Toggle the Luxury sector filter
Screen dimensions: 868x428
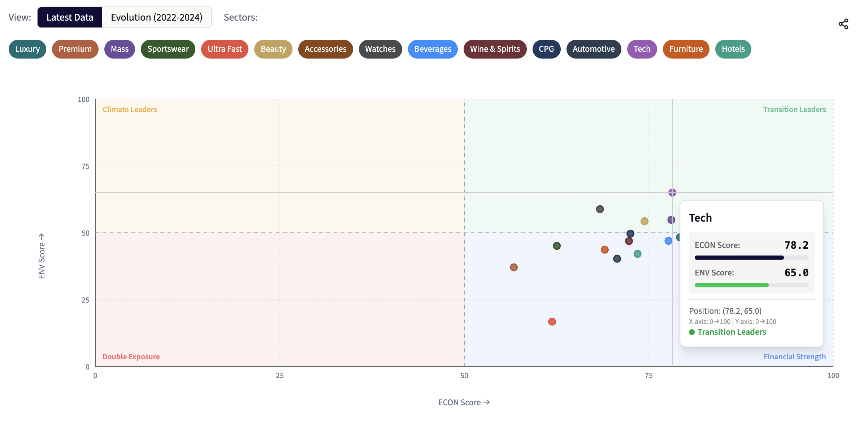click(27, 49)
